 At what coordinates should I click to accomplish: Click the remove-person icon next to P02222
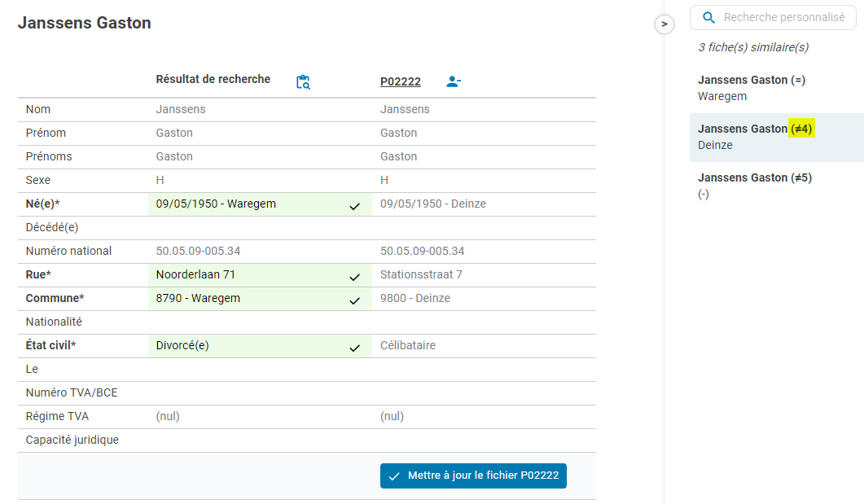[454, 81]
